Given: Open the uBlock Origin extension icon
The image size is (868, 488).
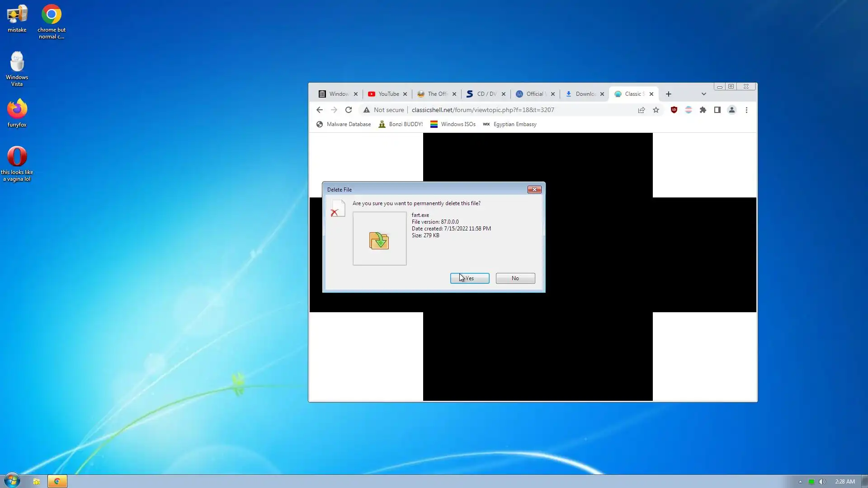Looking at the screenshot, I should 674,110.
